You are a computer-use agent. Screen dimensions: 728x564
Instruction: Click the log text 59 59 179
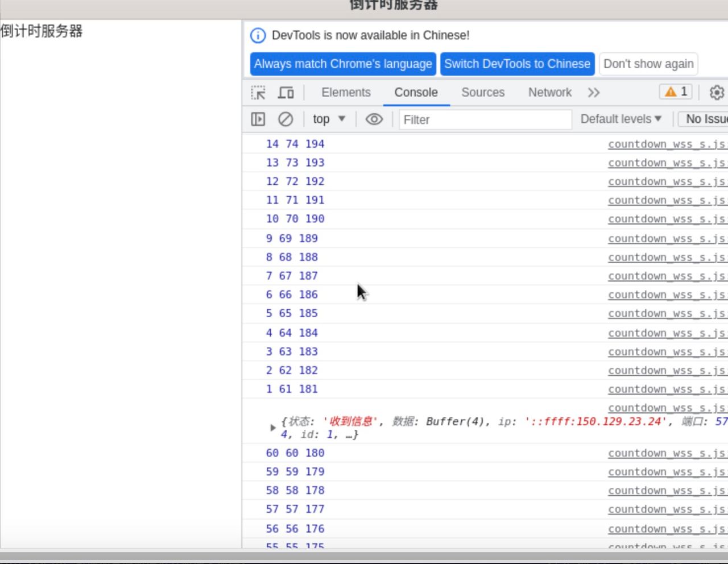click(x=295, y=471)
